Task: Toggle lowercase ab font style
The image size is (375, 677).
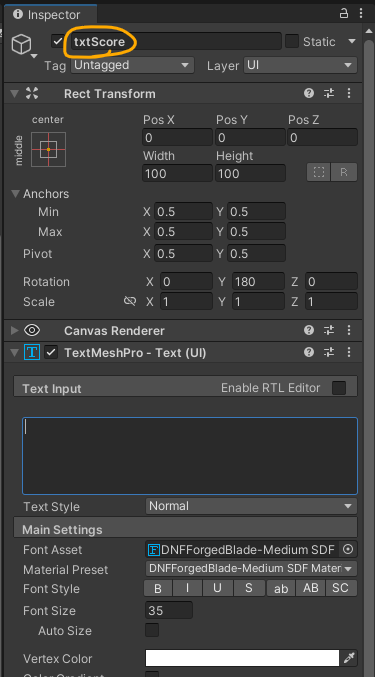Action: point(281,588)
